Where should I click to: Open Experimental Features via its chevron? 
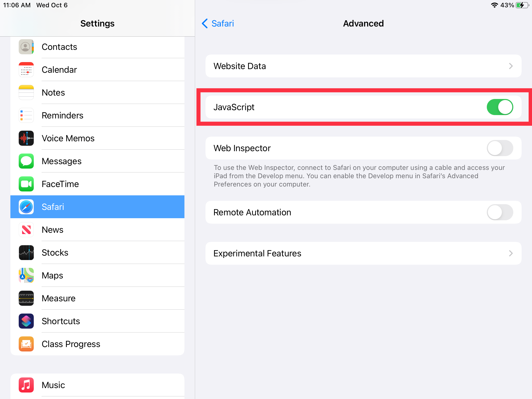[511, 253]
